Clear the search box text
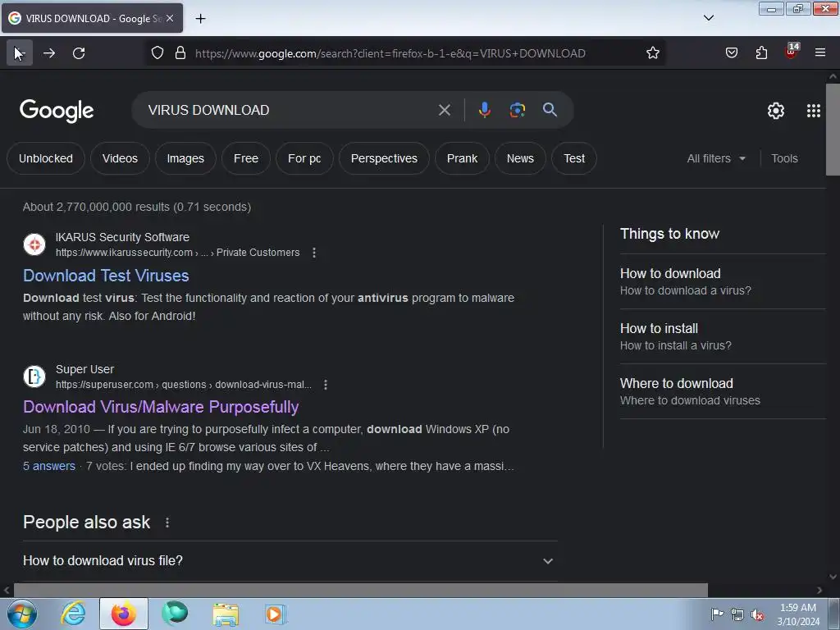Viewport: 840px width, 630px height. coord(444,110)
